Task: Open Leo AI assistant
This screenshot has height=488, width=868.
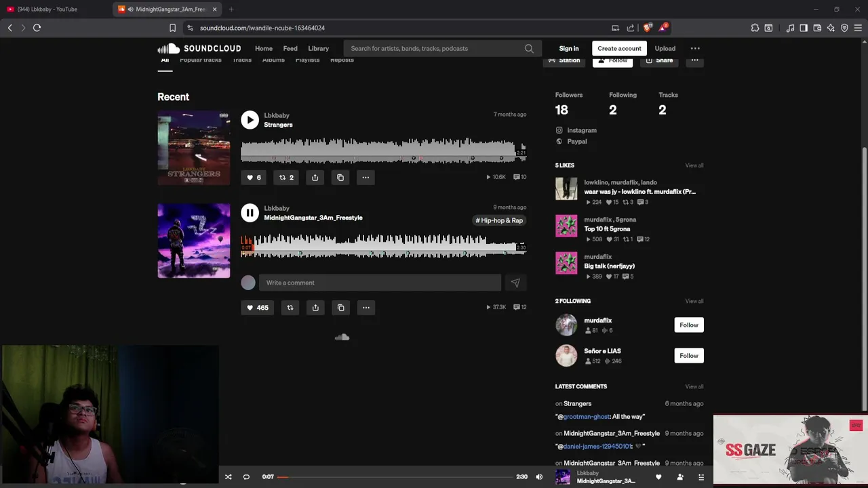Action: pyautogui.click(x=831, y=28)
